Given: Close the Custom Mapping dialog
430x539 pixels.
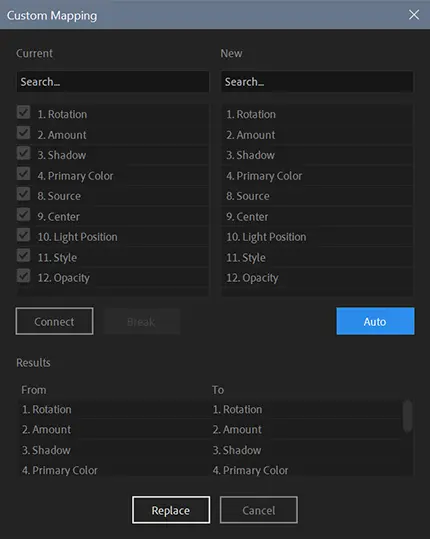Looking at the screenshot, I should 414,14.
